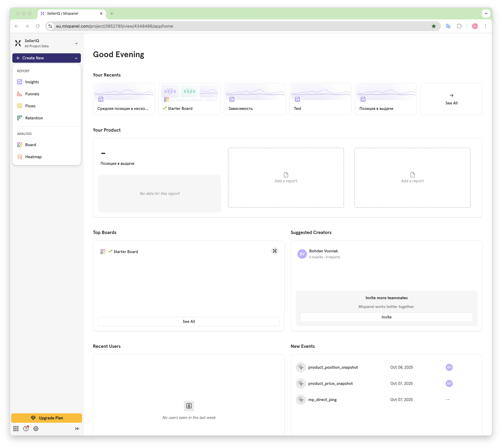Click the product_price_snapshot event name
The image size is (502, 448).
coord(331,384)
